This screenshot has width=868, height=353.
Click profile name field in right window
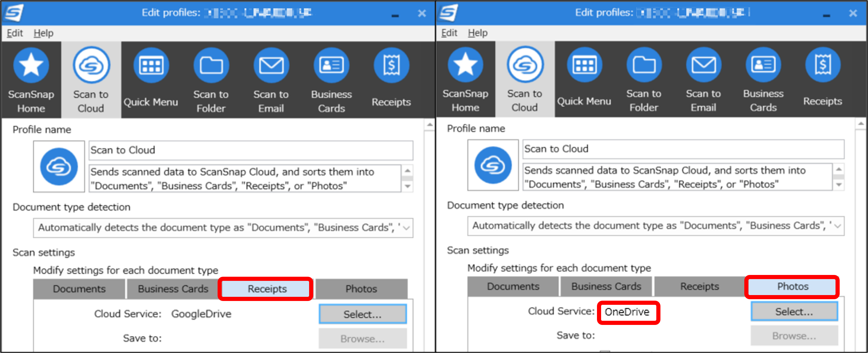click(683, 149)
